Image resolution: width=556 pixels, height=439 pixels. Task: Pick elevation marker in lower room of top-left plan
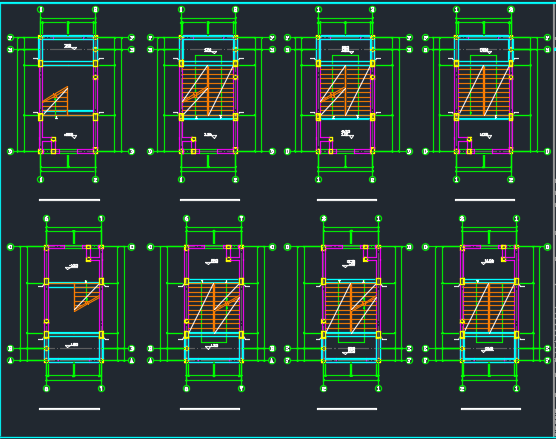(70, 135)
